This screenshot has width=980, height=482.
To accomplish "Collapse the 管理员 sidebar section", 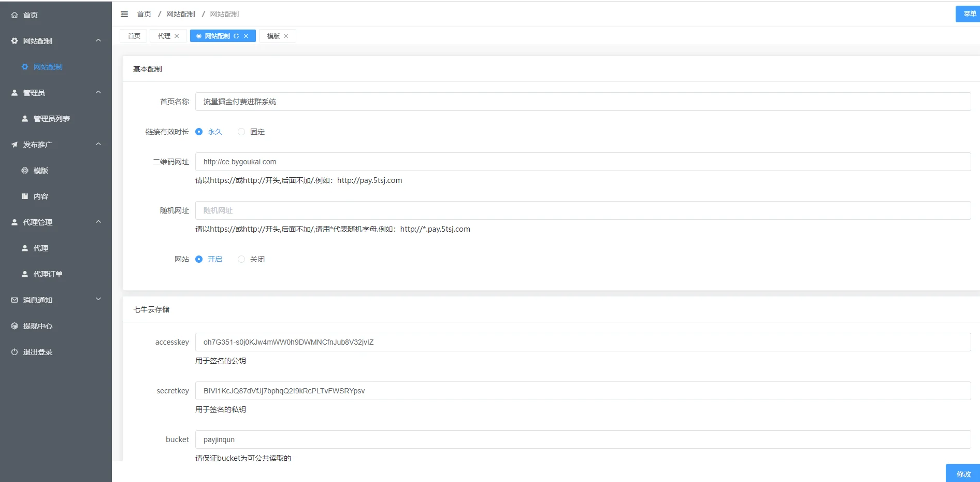I will (x=98, y=92).
